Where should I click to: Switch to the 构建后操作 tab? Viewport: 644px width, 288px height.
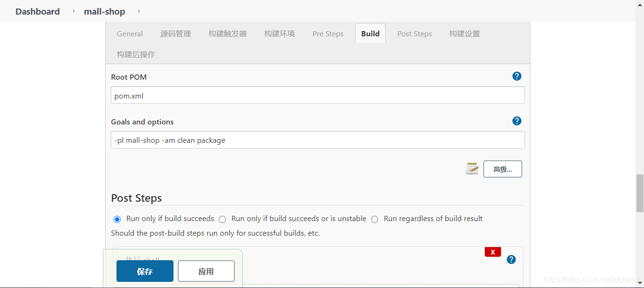click(x=136, y=55)
